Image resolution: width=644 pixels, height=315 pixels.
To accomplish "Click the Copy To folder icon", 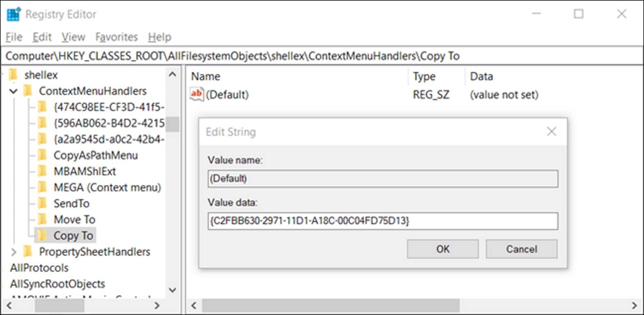I will point(42,235).
